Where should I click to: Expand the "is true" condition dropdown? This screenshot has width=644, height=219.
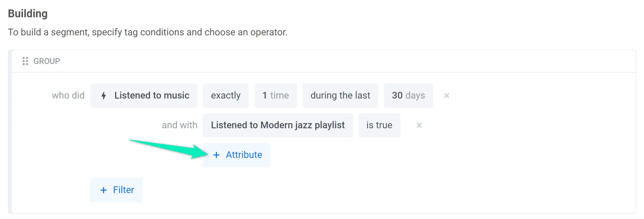[x=379, y=125]
